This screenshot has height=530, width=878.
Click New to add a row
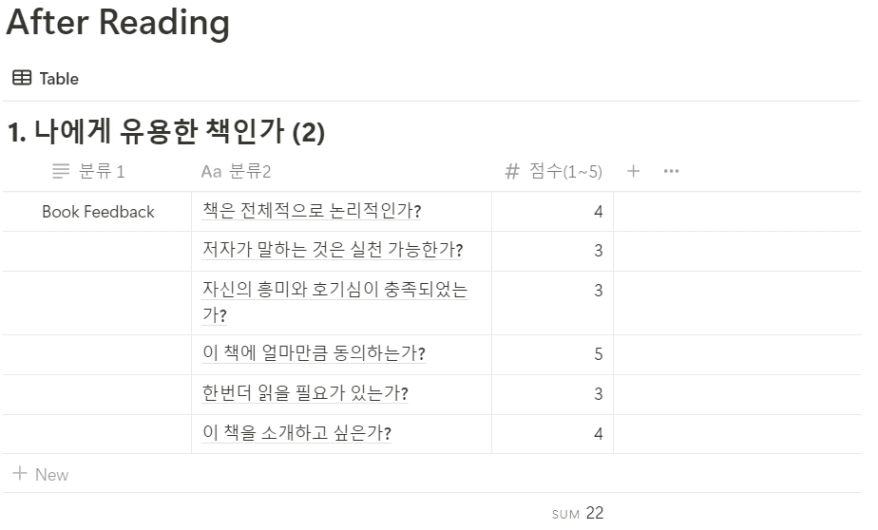(x=40, y=474)
